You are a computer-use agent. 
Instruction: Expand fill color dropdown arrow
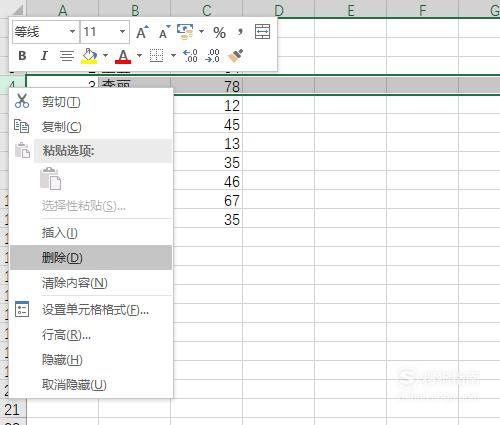[x=105, y=55]
